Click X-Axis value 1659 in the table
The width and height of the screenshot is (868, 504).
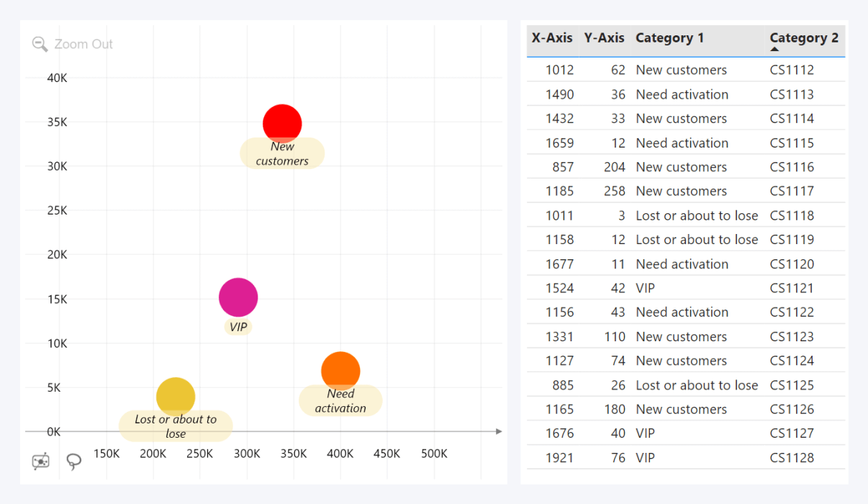(559, 143)
